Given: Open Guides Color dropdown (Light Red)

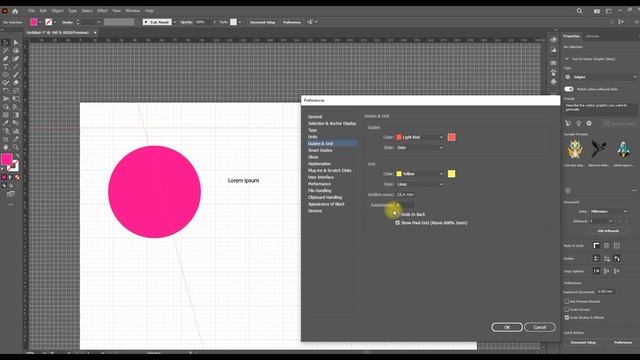Looking at the screenshot, I should click(x=420, y=137).
